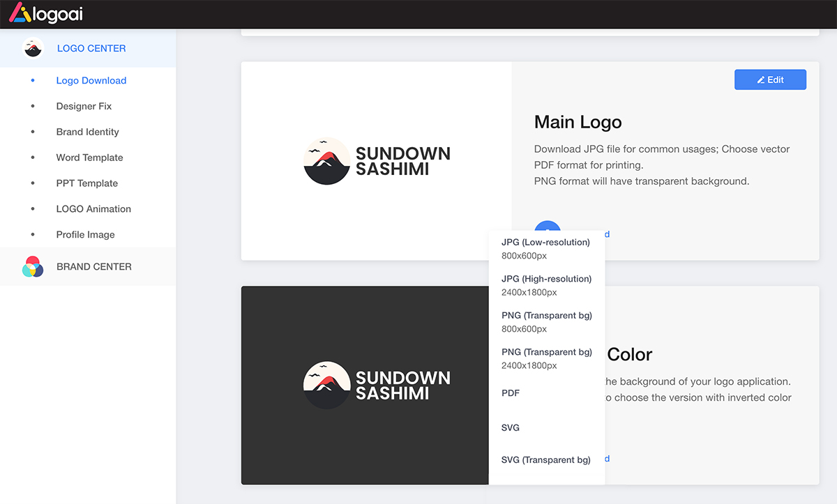This screenshot has width=837, height=504.
Task: Select PPT Template from sidebar
Action: pyautogui.click(x=86, y=183)
